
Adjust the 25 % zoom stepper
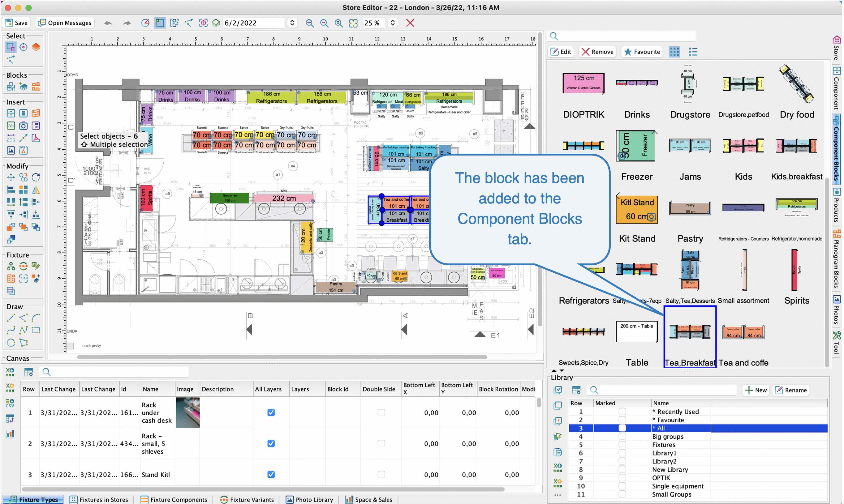pyautogui.click(x=393, y=23)
